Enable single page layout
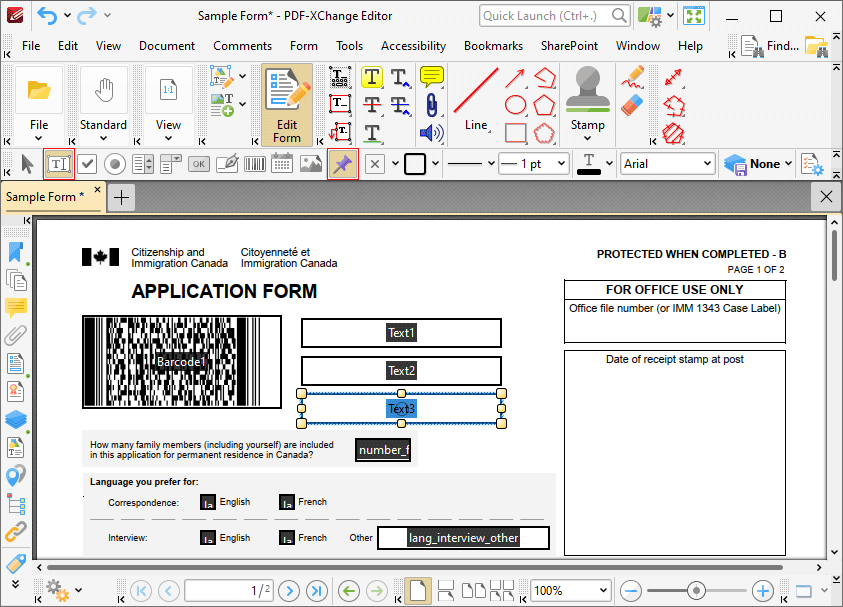843x607 pixels. pyautogui.click(x=417, y=591)
